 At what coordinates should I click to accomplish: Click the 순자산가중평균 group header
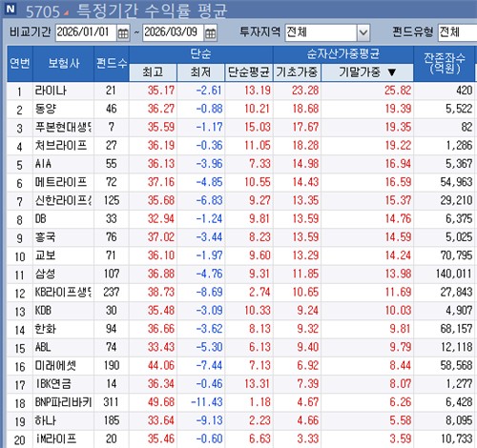pos(343,54)
